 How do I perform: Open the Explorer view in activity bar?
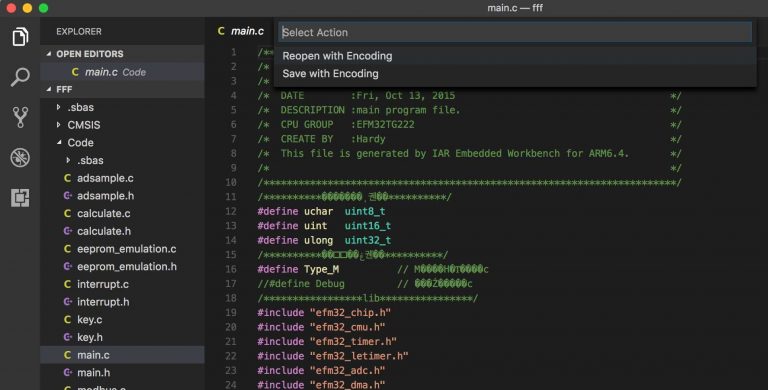click(20, 37)
